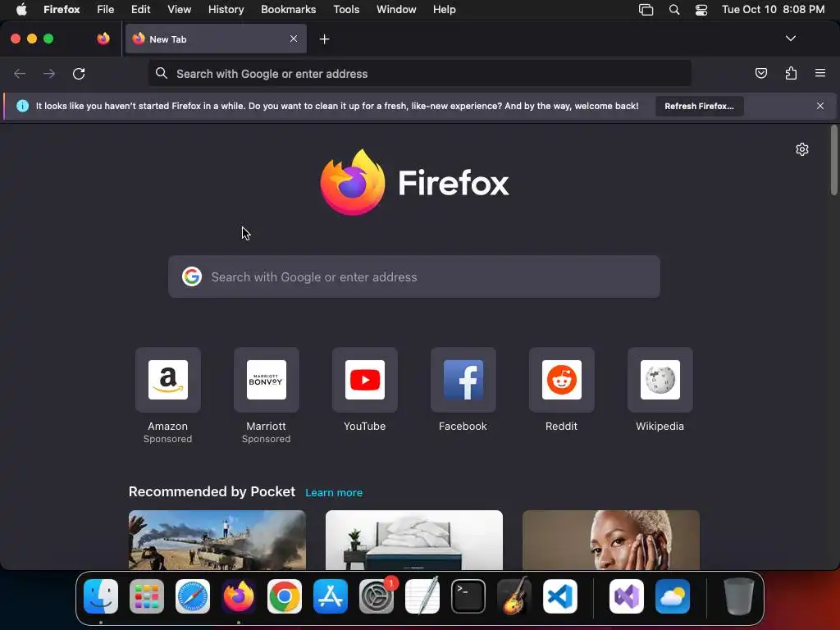Image resolution: width=840 pixels, height=630 pixels.
Task: Open the Trash from the Dock
Action: [739, 596]
